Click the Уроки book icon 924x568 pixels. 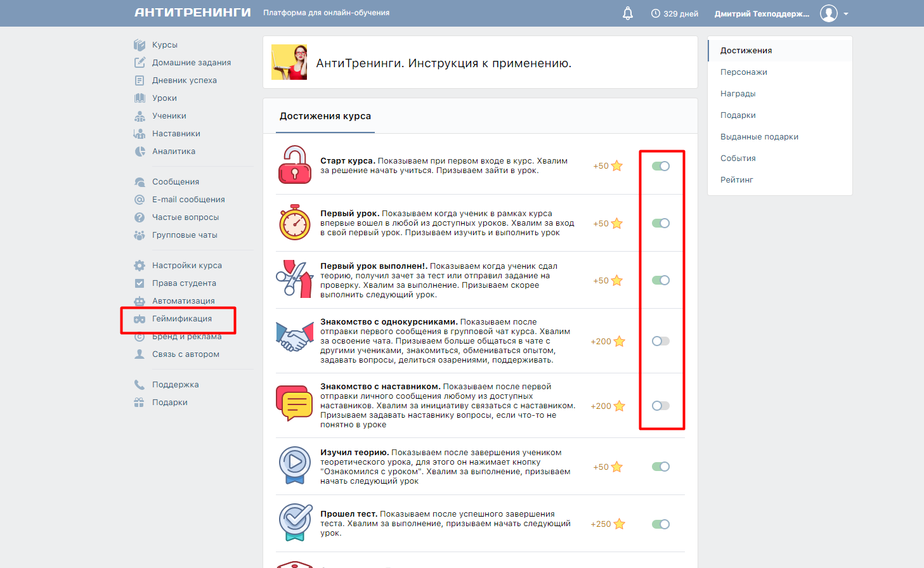pos(140,98)
